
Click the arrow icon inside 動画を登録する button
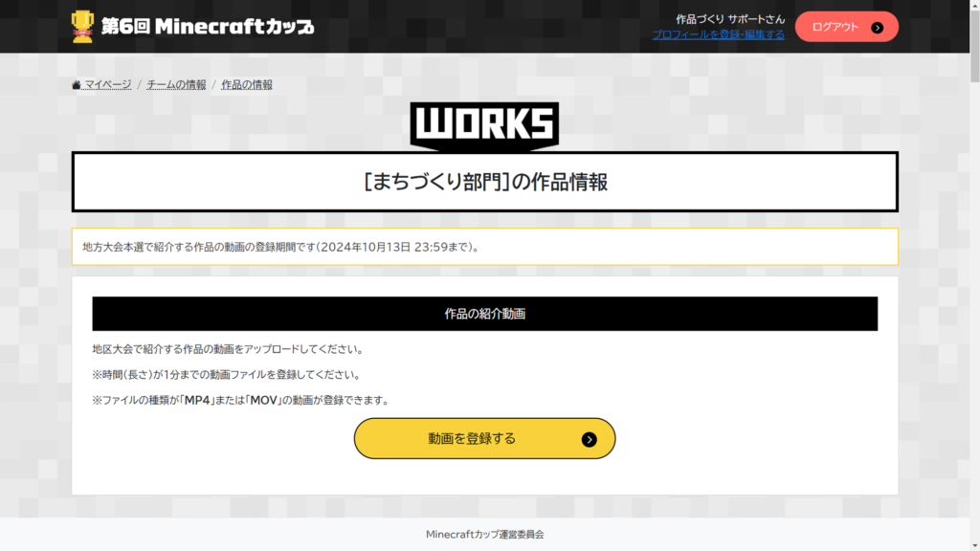(590, 439)
